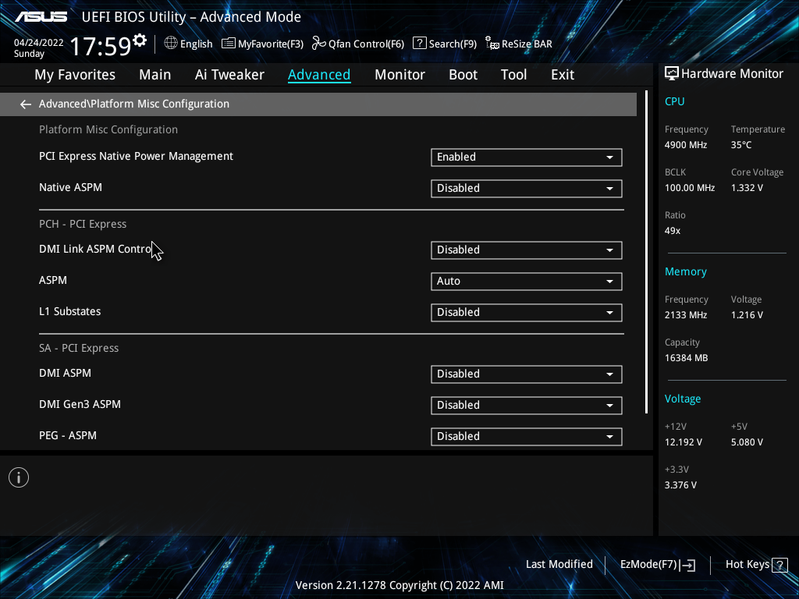Click the Last Modified button
This screenshot has height=599, width=799.
point(559,564)
